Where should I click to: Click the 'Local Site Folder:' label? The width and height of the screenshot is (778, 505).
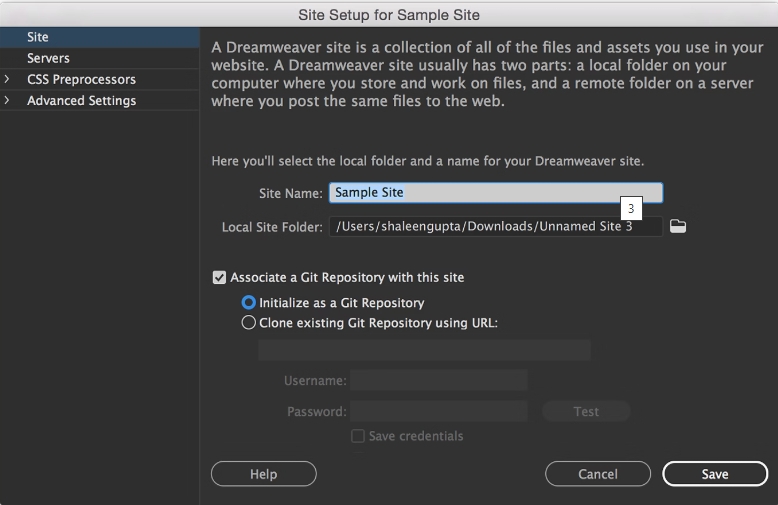click(272, 227)
